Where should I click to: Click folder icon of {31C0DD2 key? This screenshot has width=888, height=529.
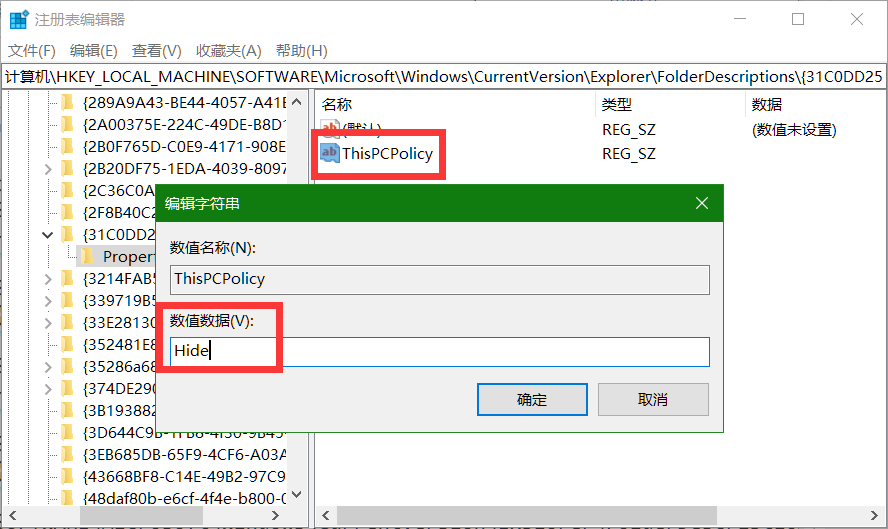click(67, 234)
